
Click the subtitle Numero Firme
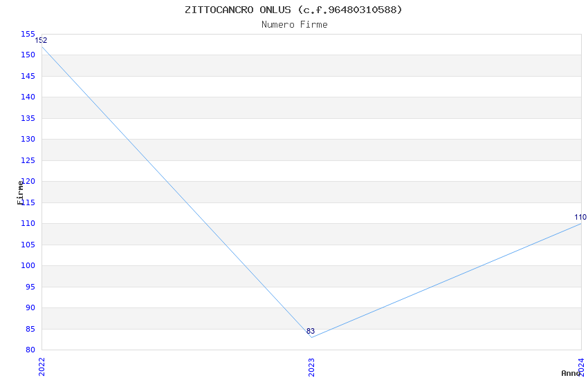pos(295,24)
